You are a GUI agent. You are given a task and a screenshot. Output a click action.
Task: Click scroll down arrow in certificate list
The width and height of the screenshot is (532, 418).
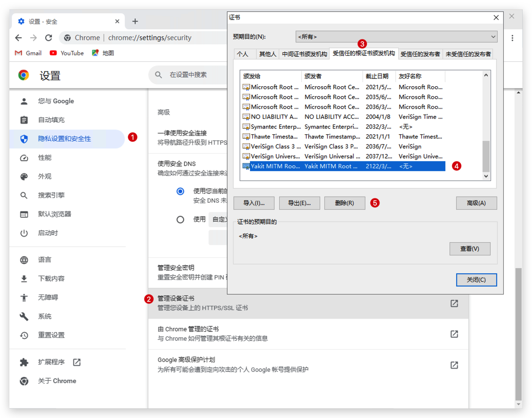click(x=486, y=176)
